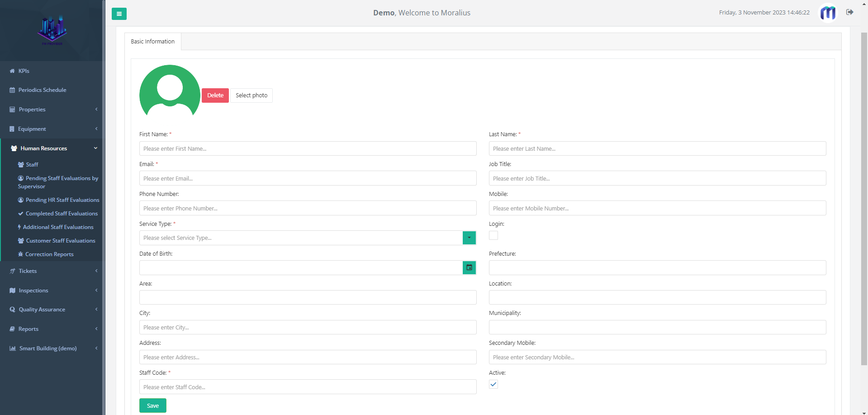Click the Completed Staff Evaluations checkmark icon
This screenshot has width=868, height=415.
point(21,214)
